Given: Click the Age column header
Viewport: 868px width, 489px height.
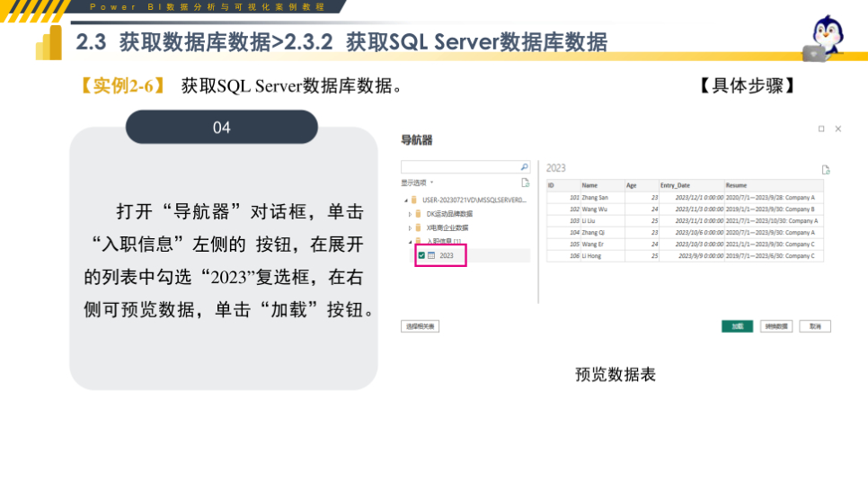Looking at the screenshot, I should 642,185.
